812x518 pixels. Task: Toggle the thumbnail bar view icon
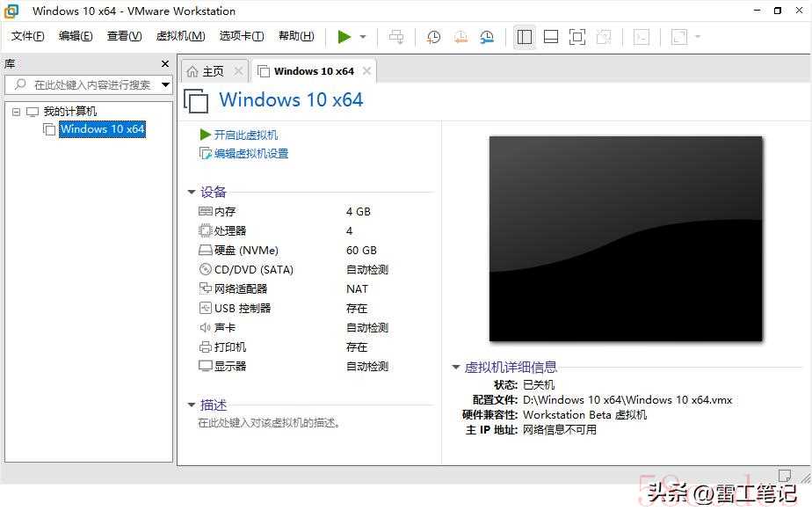551,37
